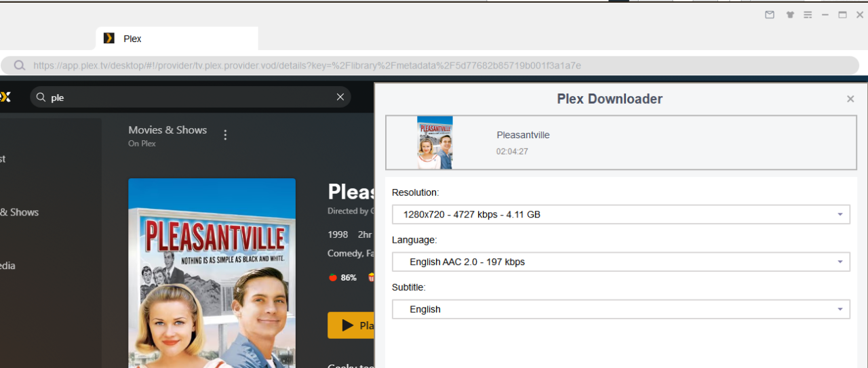The image size is (868, 368).
Task: Click the Plex logo in header
Action: 5,97
